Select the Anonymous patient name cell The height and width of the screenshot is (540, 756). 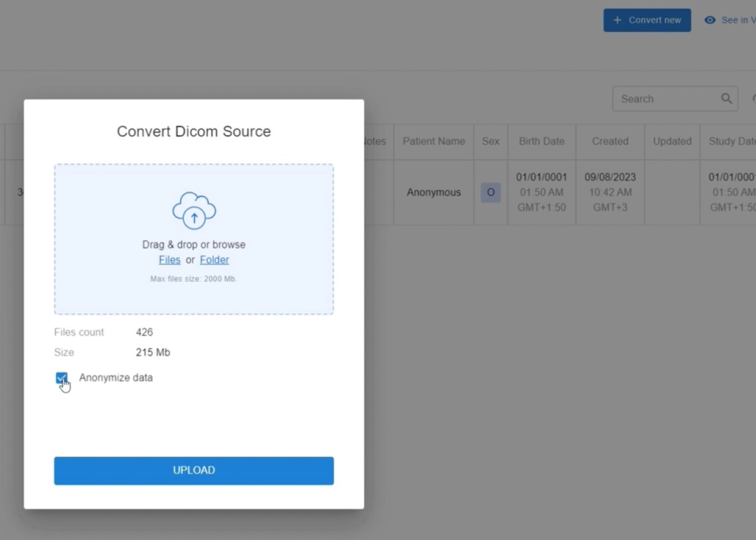pyautogui.click(x=434, y=192)
